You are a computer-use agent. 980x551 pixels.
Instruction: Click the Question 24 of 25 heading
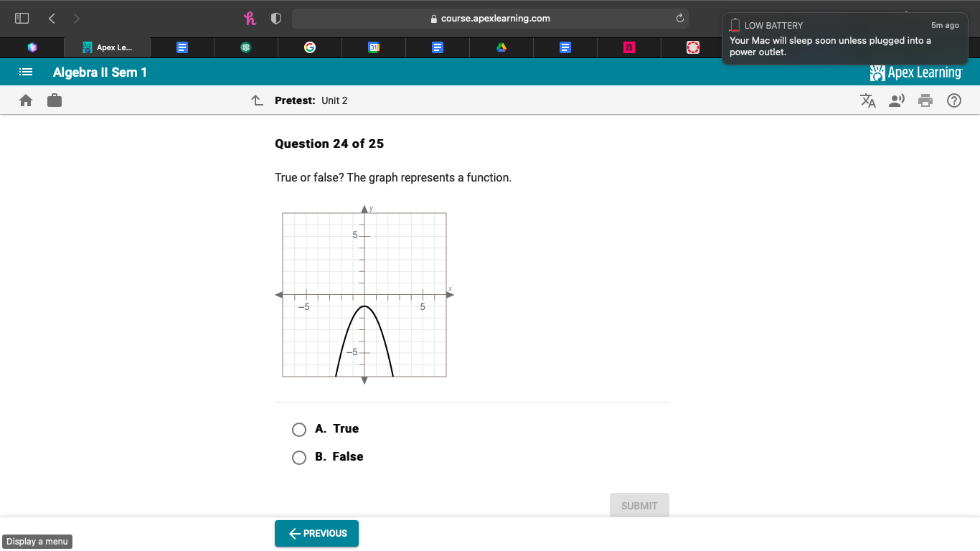coord(329,143)
